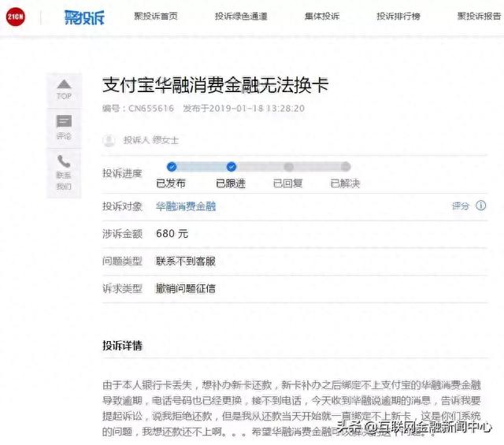Click the amount value 680 元

pos(172,233)
